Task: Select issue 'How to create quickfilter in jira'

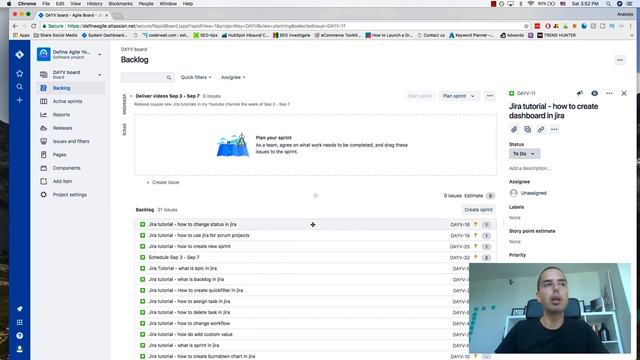Action: (x=196, y=291)
